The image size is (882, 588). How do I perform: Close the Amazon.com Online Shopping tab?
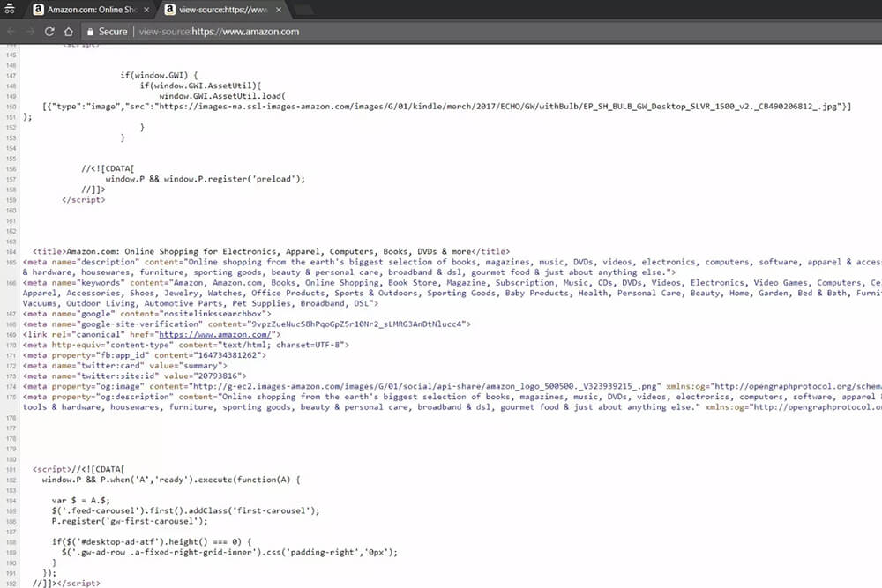pyautogui.click(x=146, y=10)
